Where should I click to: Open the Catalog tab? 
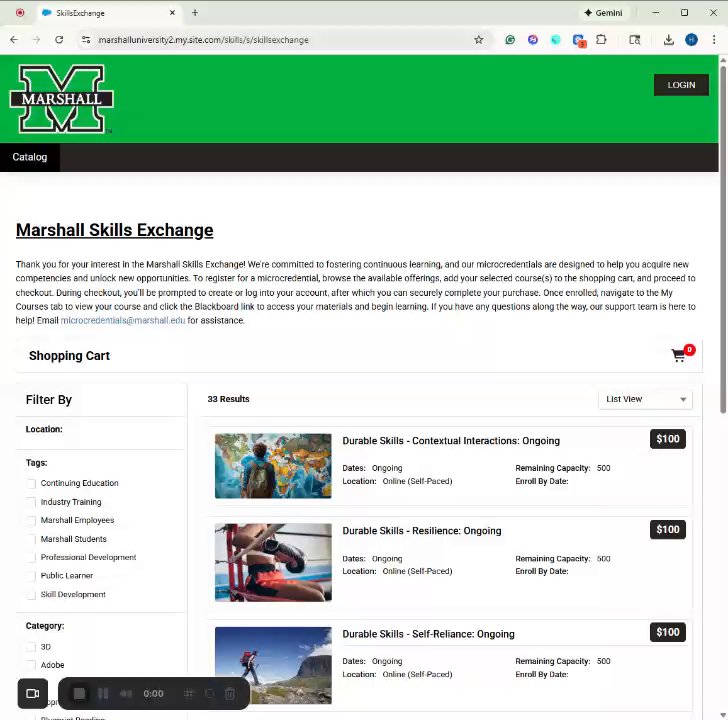pos(30,157)
